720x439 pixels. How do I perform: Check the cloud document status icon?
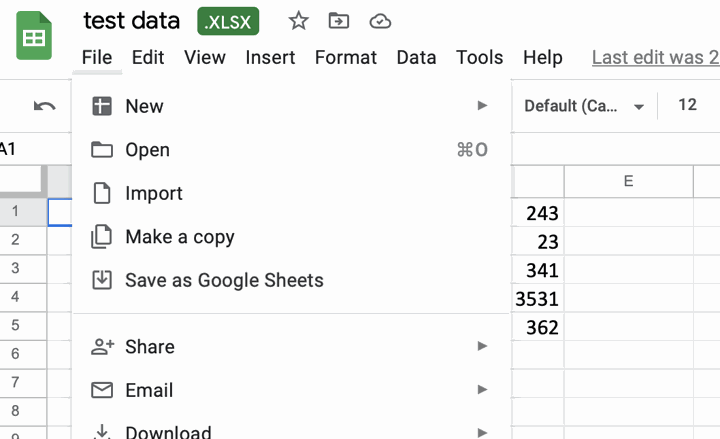tap(380, 21)
